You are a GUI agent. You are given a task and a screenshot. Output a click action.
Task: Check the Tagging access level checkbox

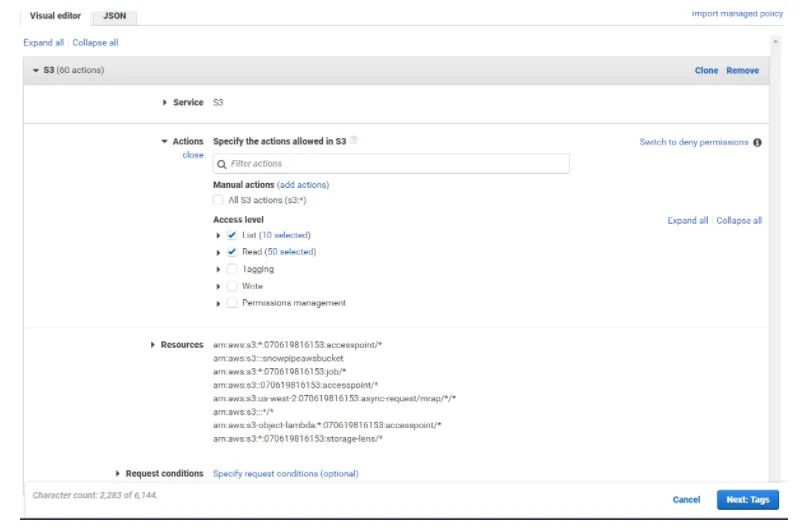click(232, 269)
